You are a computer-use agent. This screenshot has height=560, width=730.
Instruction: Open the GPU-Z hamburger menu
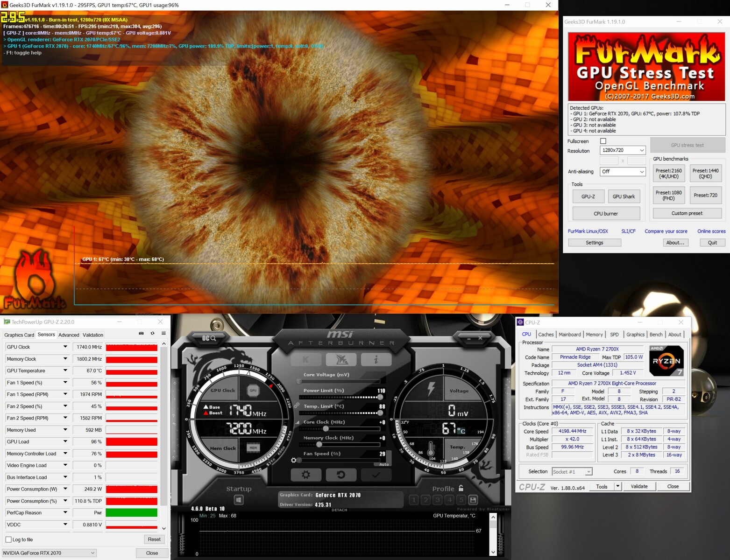coord(163,333)
